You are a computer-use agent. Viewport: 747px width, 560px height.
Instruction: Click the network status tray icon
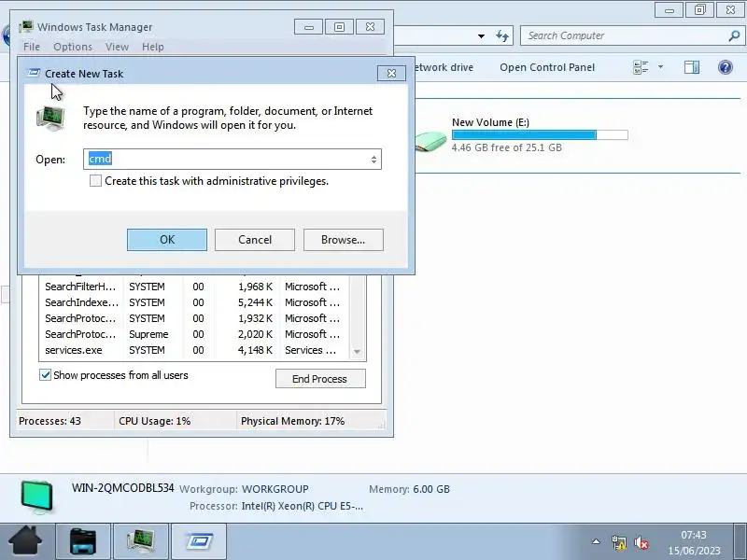point(619,542)
